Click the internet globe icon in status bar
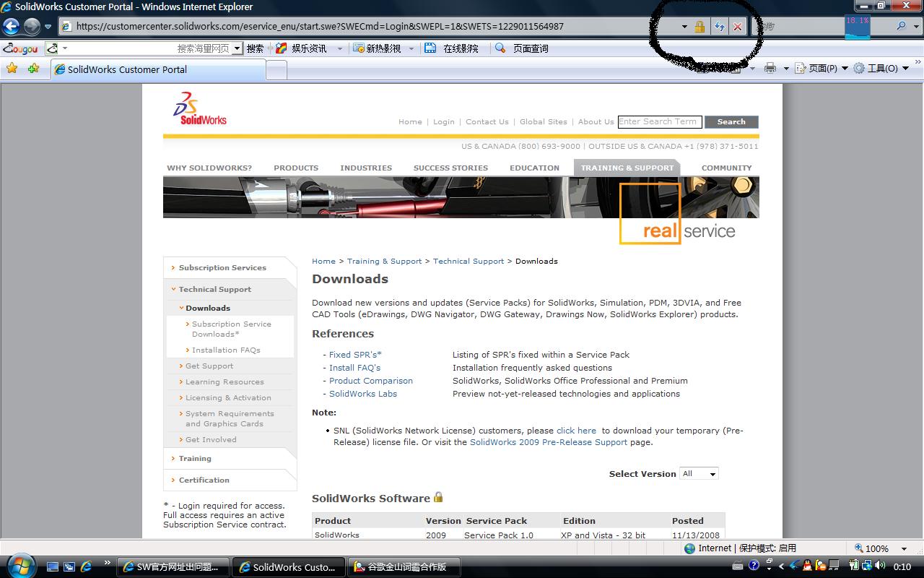 [x=690, y=548]
